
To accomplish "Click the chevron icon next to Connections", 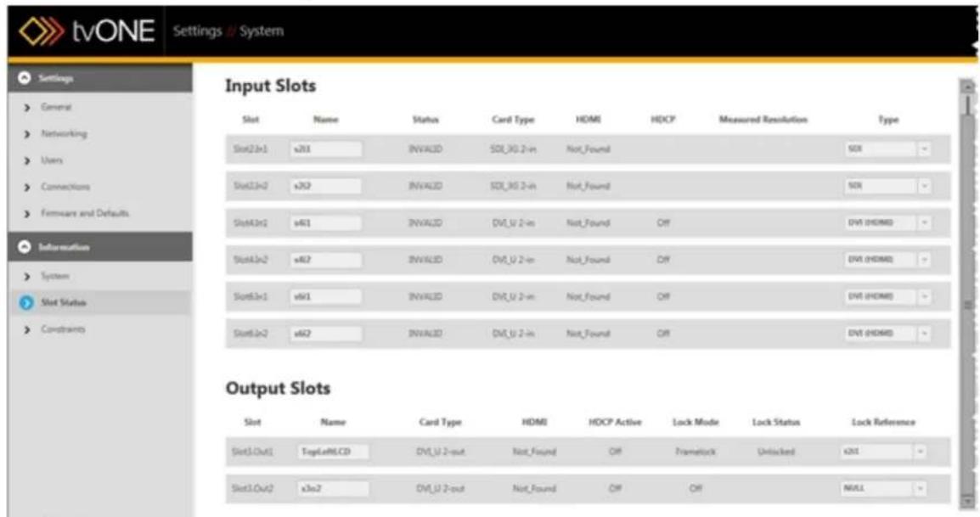I will point(27,188).
